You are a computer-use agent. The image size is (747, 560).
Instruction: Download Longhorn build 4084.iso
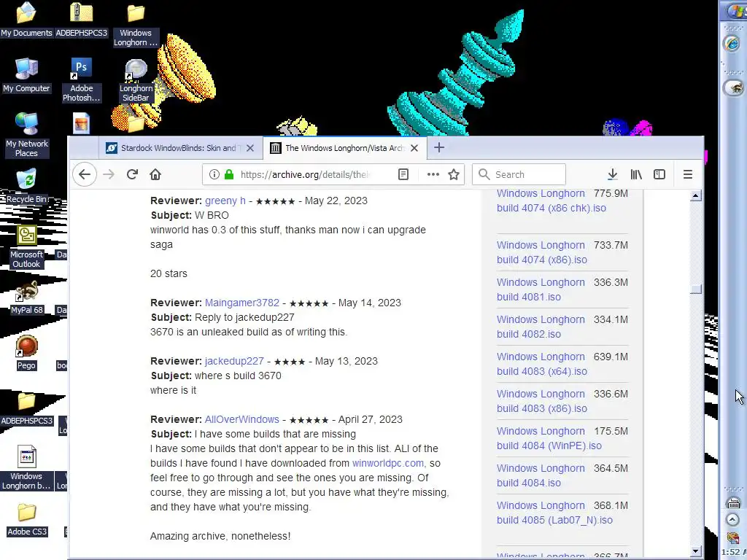click(x=541, y=475)
